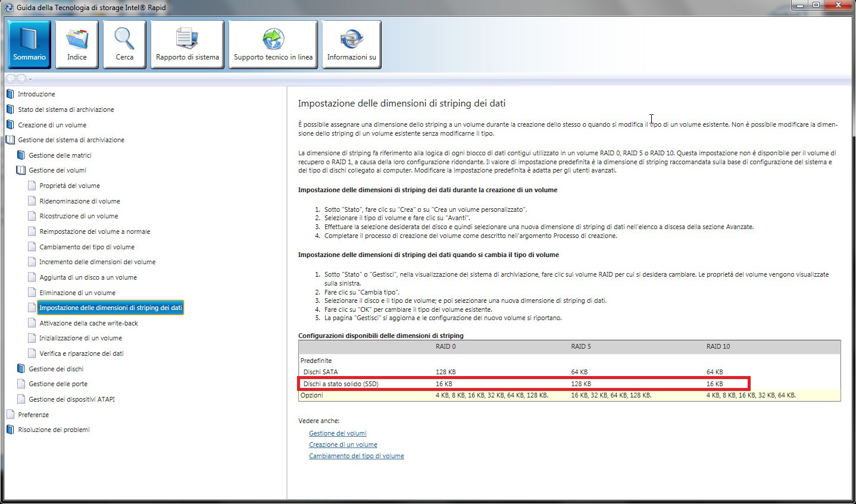Select Gestione delle matrici topic

click(x=60, y=155)
